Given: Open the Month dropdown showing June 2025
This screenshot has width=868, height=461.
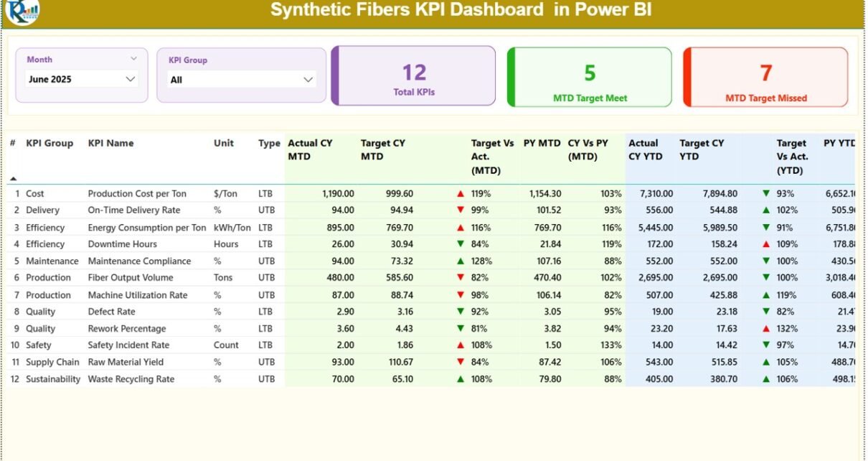Looking at the screenshot, I should [x=81, y=79].
